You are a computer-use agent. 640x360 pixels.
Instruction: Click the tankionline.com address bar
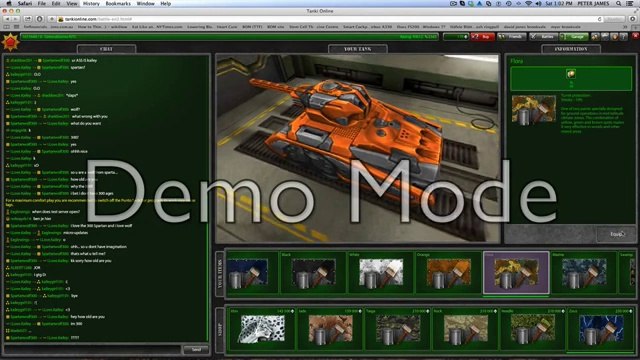coord(331,19)
